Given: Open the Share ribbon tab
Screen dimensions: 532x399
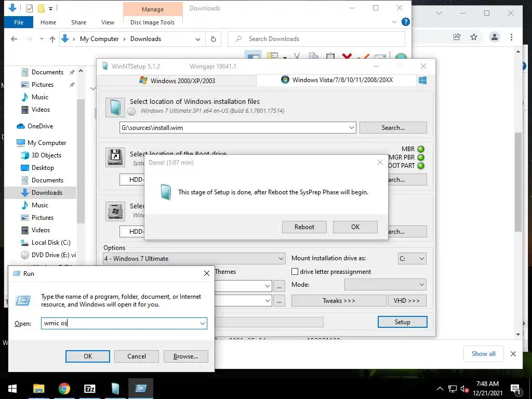Looking at the screenshot, I should point(78,22).
